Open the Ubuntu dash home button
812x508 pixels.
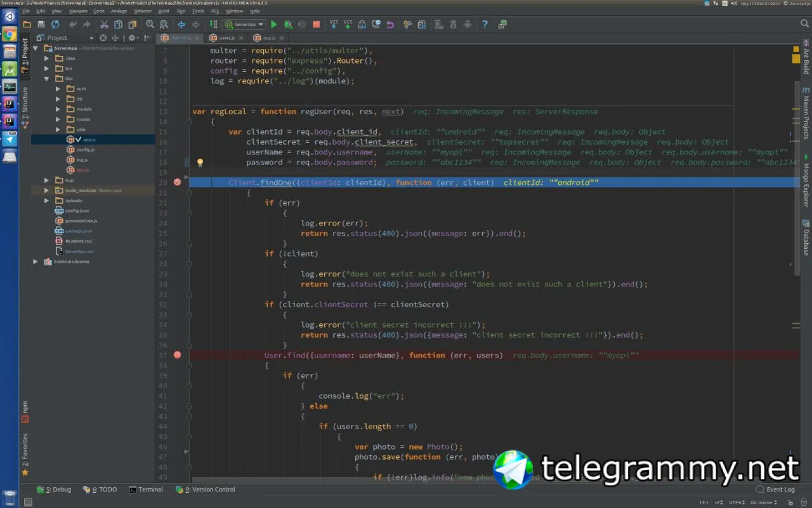tap(10, 17)
